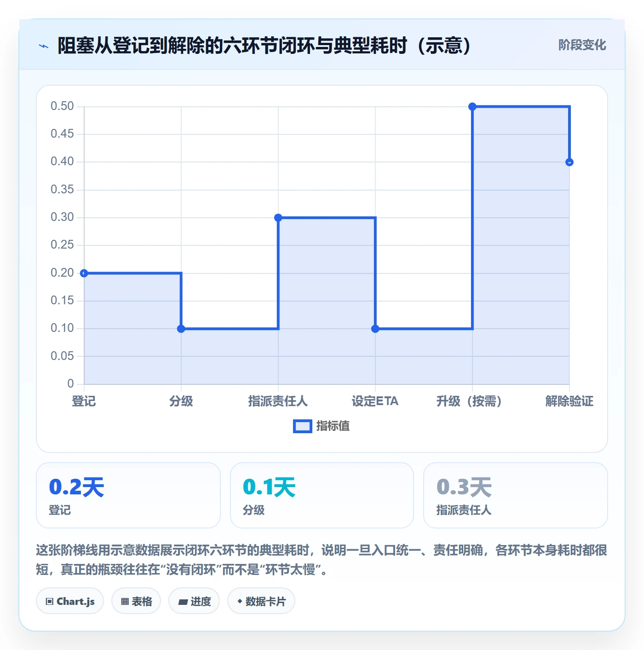Click the 进度 tag chip
The image size is (644, 650).
pos(194,601)
